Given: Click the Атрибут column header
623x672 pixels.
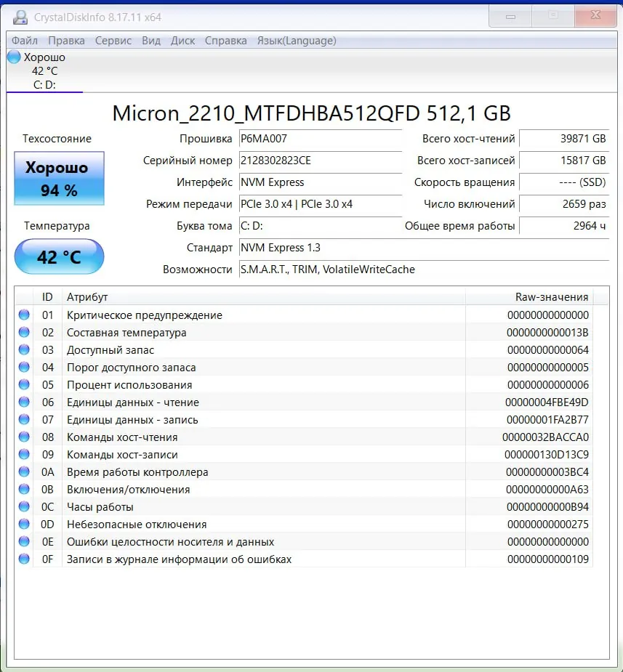Looking at the screenshot, I should pos(264,297).
